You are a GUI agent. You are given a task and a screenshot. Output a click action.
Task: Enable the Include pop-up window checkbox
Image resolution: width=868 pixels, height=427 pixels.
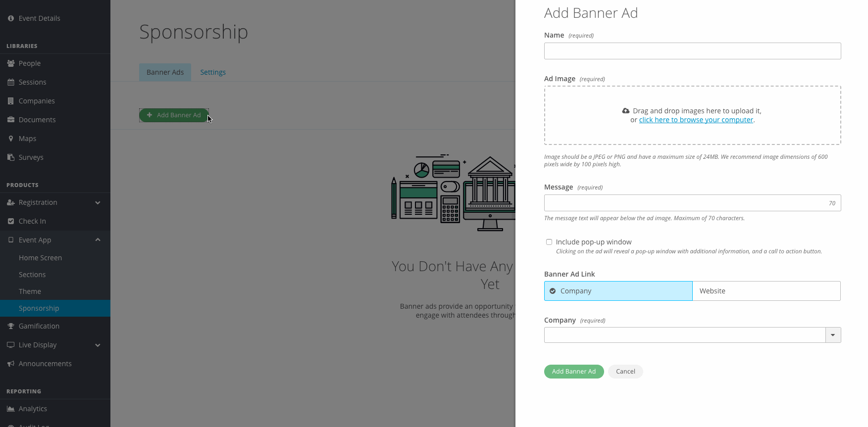(x=549, y=242)
